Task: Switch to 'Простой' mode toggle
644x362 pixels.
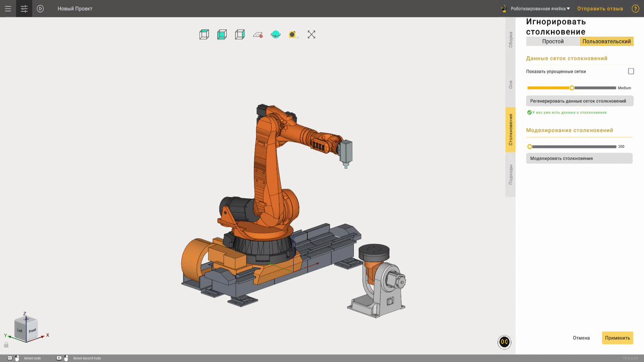Action: [552, 42]
